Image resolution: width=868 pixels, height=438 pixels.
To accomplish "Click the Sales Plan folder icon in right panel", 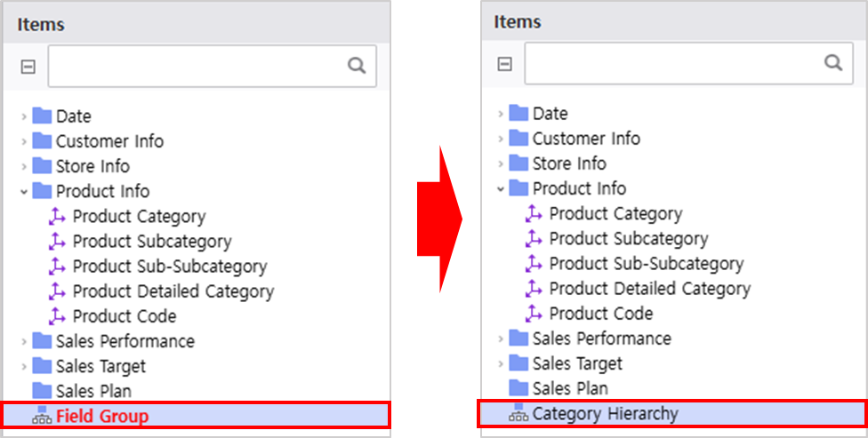I will 518,387.
